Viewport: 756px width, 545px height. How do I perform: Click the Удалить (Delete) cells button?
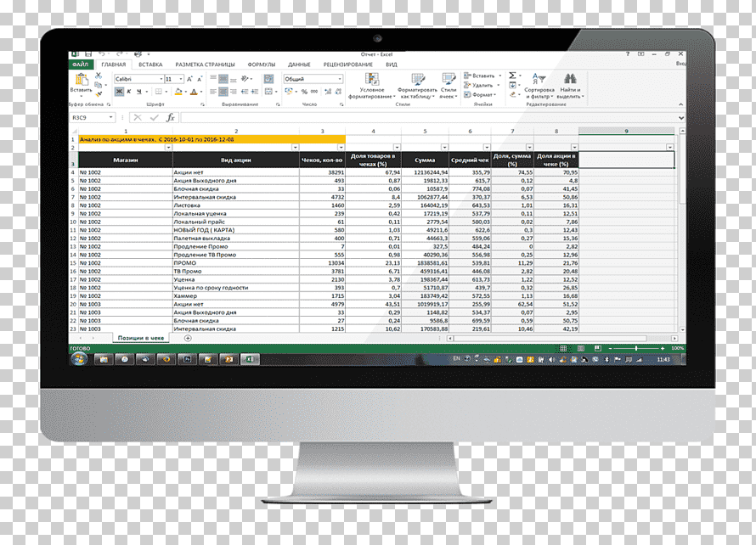pyautogui.click(x=479, y=85)
